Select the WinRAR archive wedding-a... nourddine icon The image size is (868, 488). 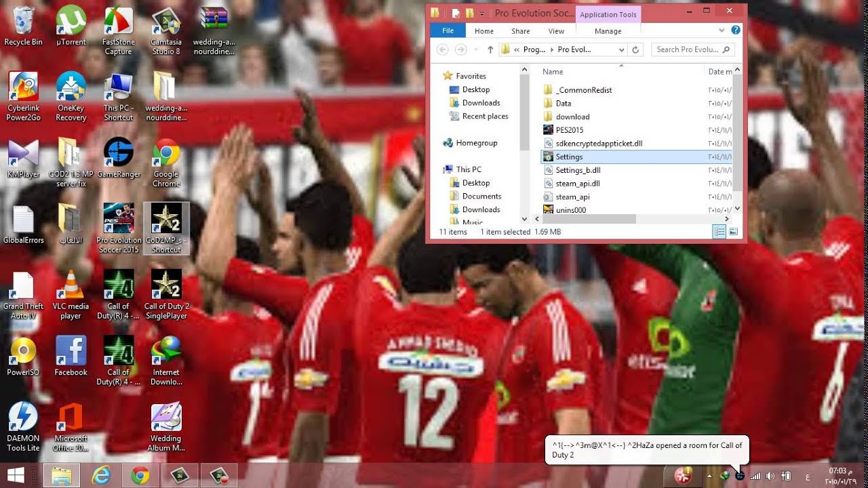tap(214, 31)
